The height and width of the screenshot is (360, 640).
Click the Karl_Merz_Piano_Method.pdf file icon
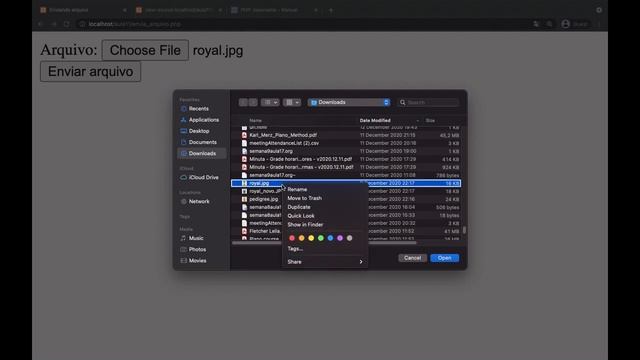click(x=244, y=135)
